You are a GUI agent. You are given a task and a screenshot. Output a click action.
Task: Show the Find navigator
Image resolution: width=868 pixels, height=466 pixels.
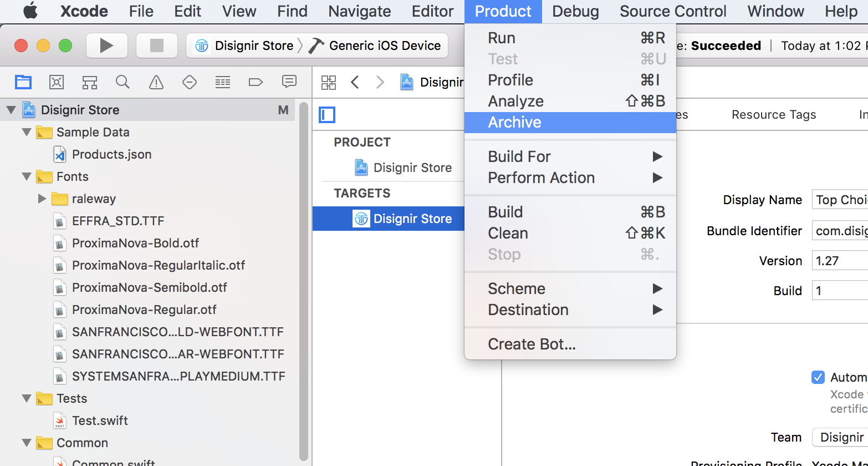[123, 83]
